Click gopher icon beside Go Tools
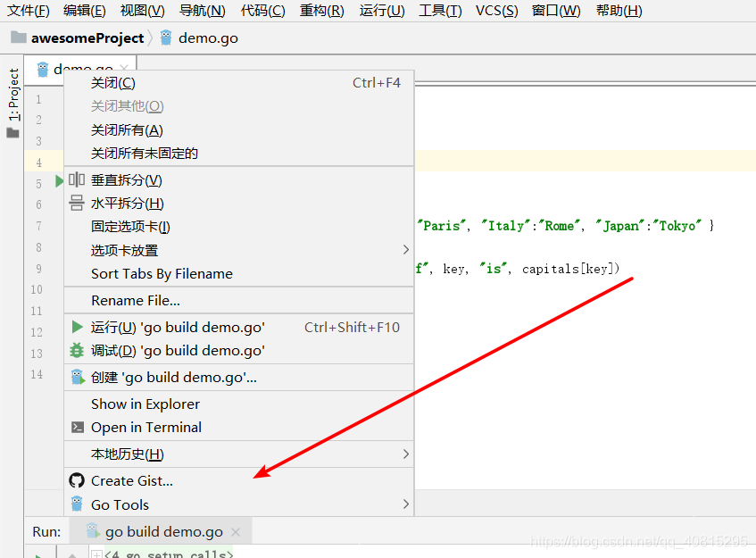Screen dimensions: 756x558 click(x=77, y=504)
